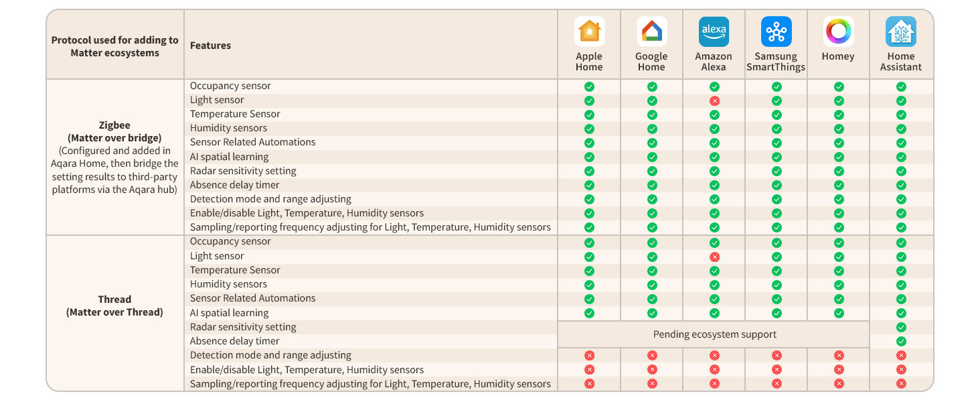Image resolution: width=980 pixels, height=402 pixels.
Task: Select the Homey rainbow ring icon
Action: (x=838, y=31)
